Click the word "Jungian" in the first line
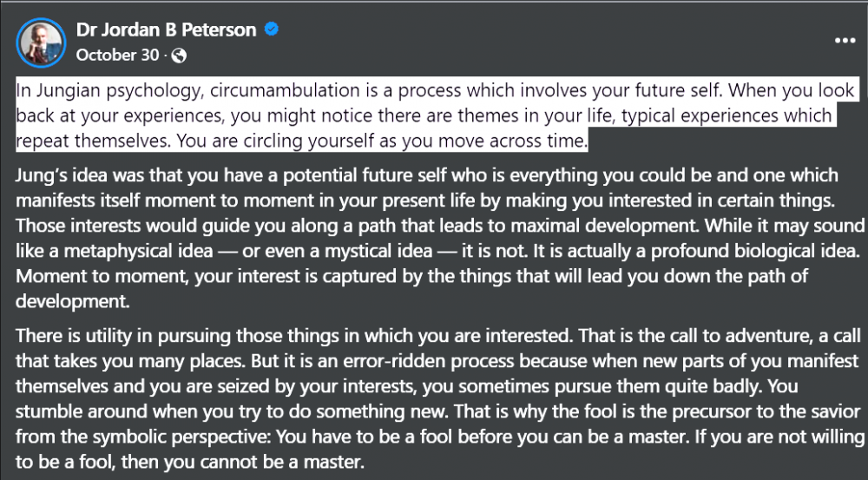Image resolution: width=868 pixels, height=480 pixels. point(75,91)
